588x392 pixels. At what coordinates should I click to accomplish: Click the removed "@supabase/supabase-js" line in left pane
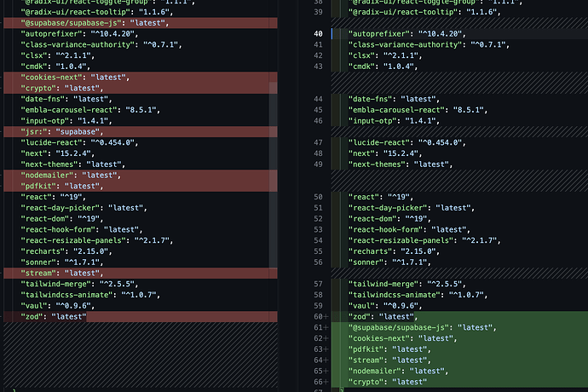click(x=141, y=23)
